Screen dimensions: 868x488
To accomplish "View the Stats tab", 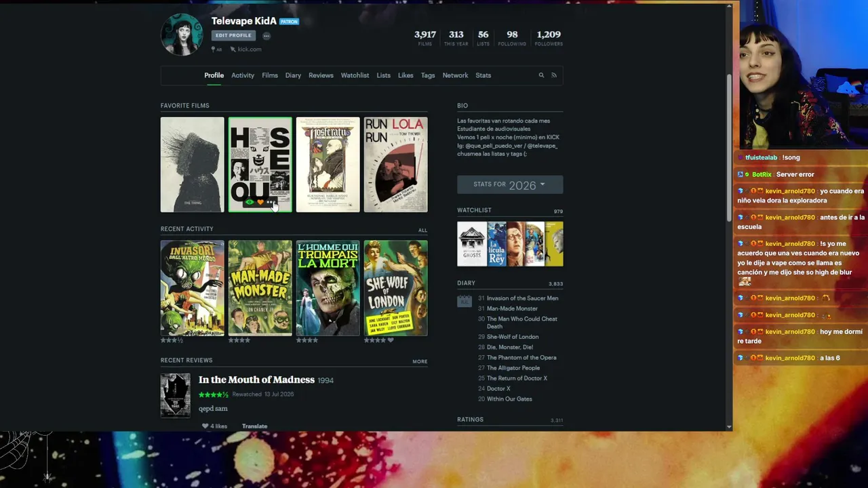I will click(484, 75).
